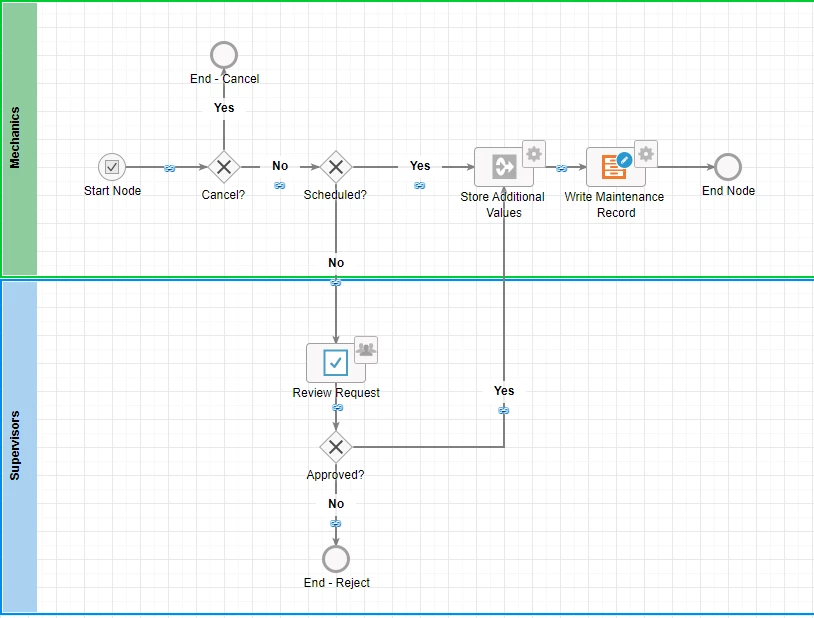Select the End - Cancel circle node
This screenshot has width=814, height=618.
tap(224, 55)
